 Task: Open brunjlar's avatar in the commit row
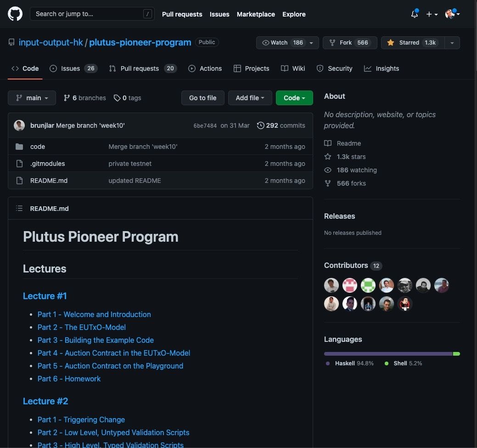(19, 125)
